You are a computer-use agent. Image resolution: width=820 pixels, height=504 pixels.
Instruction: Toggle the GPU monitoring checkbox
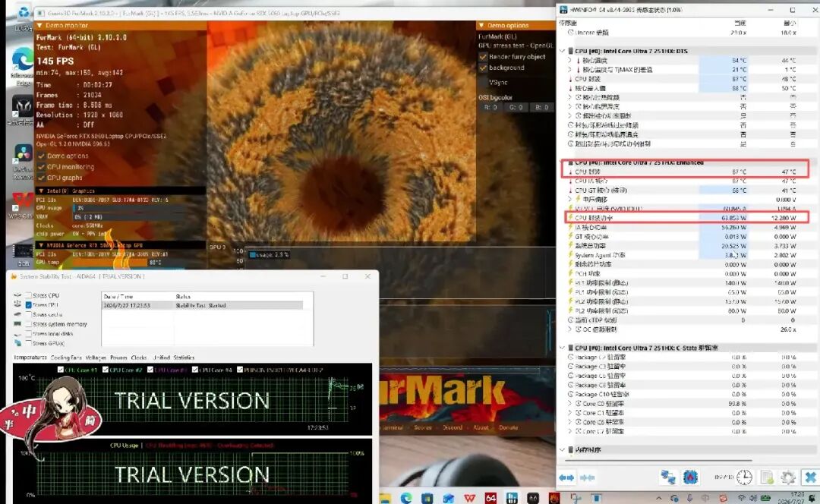41,167
